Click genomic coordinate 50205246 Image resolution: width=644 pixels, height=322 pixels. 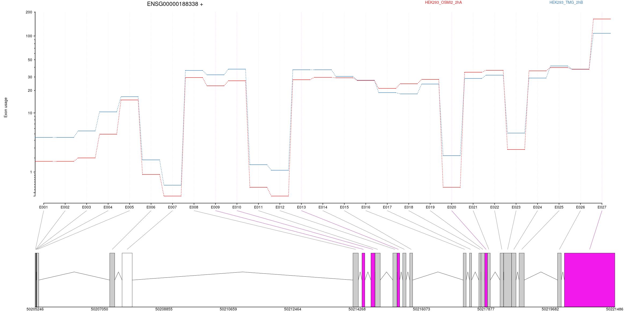pos(35,309)
